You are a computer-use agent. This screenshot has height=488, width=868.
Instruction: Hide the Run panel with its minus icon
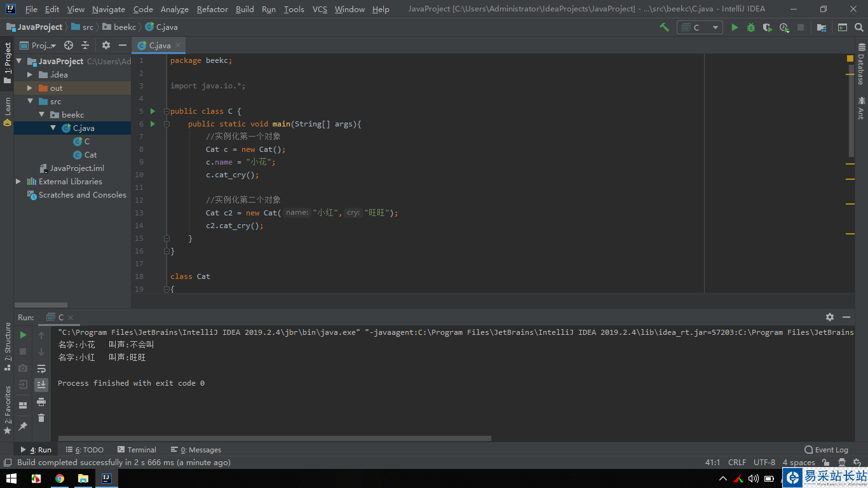coord(846,317)
